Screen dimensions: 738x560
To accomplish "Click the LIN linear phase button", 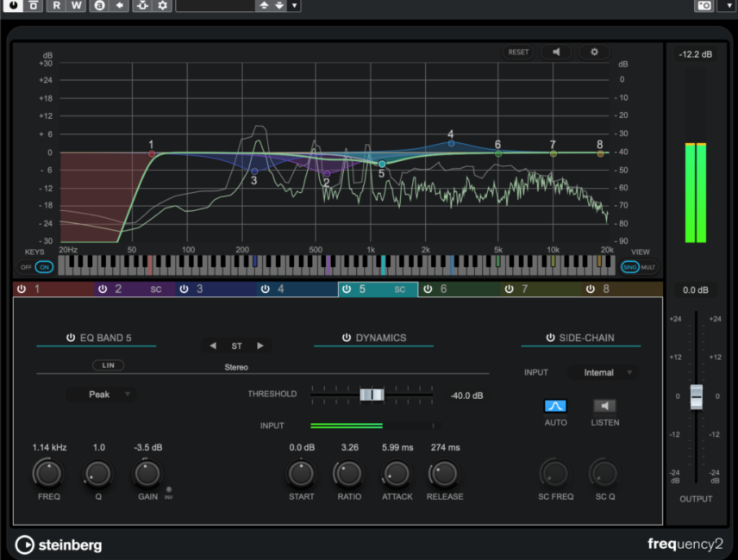I will tap(109, 365).
